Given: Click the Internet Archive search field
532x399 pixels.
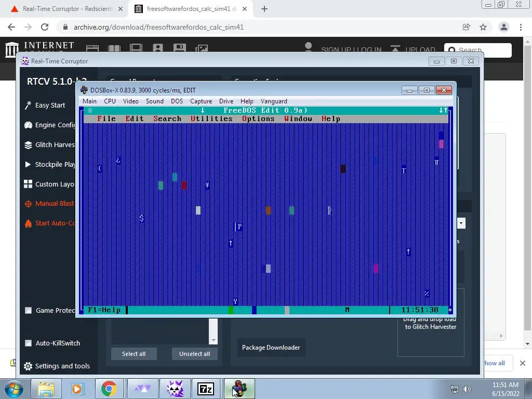Looking at the screenshot, I should (x=478, y=50).
